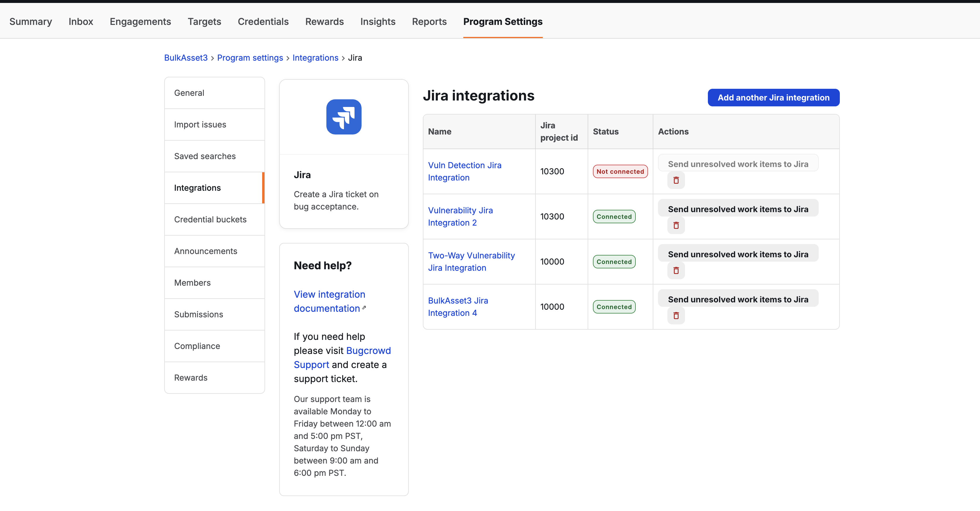Open the Targets tab
980x511 pixels.
pos(204,22)
